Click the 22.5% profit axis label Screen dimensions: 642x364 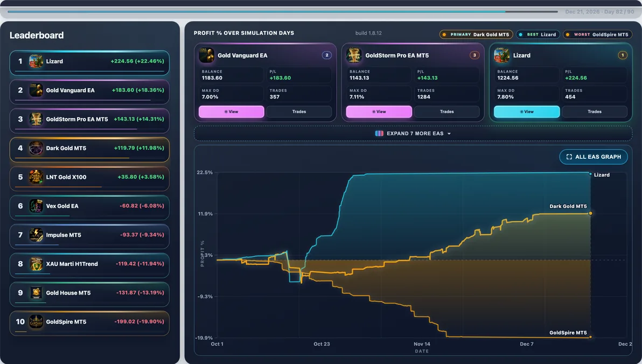[205, 172]
